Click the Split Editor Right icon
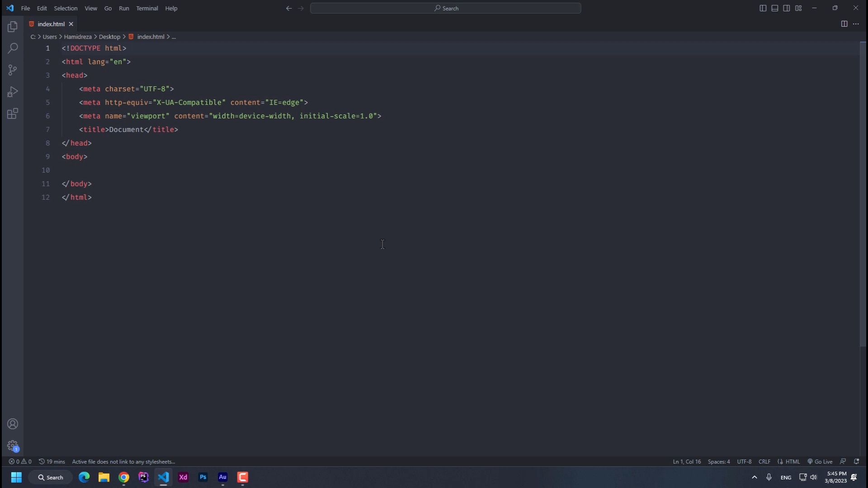 [844, 24]
